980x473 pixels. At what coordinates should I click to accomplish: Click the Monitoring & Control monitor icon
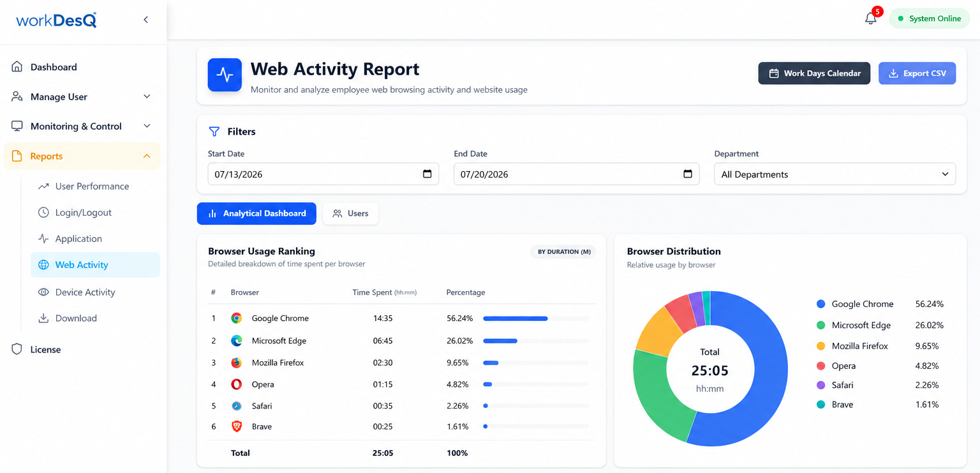[17, 126]
